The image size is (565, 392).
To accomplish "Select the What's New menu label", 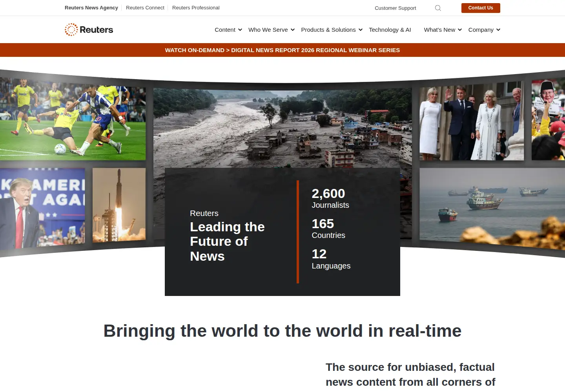I will tap(439, 30).
